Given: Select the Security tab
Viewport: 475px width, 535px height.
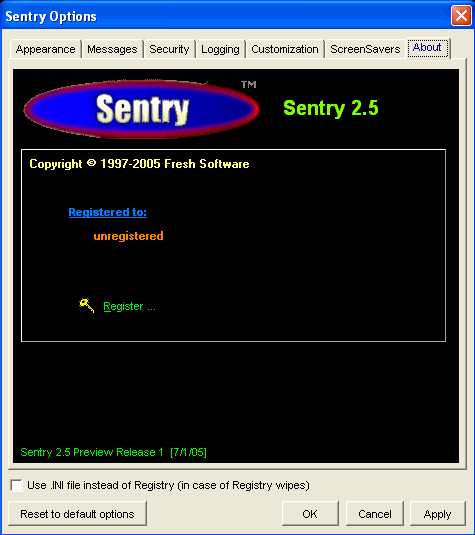Looking at the screenshot, I should coord(169,49).
